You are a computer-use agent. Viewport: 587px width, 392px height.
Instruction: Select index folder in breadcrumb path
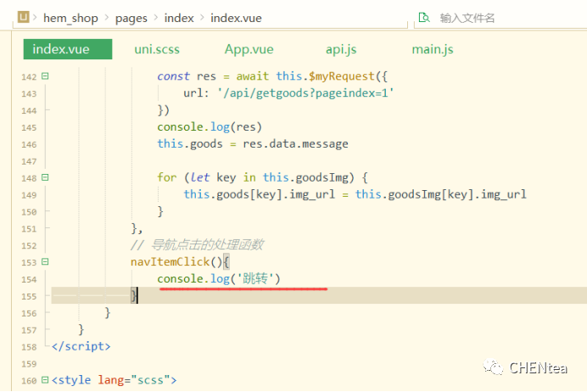[x=179, y=17]
